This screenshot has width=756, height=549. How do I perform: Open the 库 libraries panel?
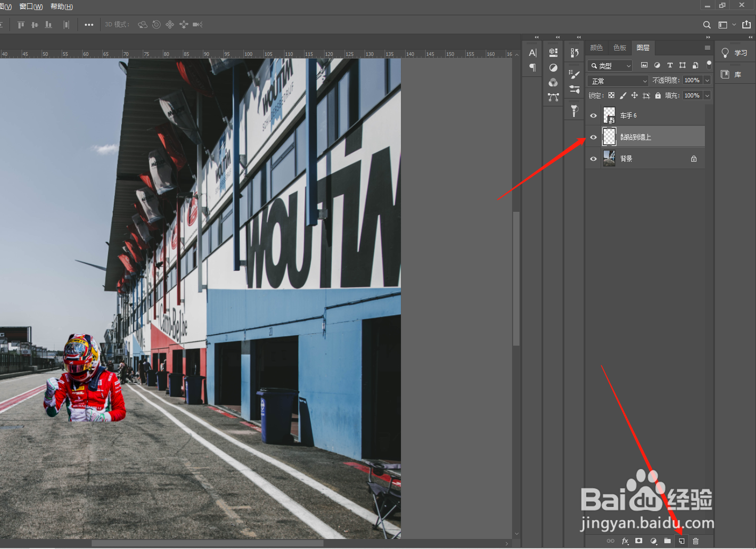point(731,74)
